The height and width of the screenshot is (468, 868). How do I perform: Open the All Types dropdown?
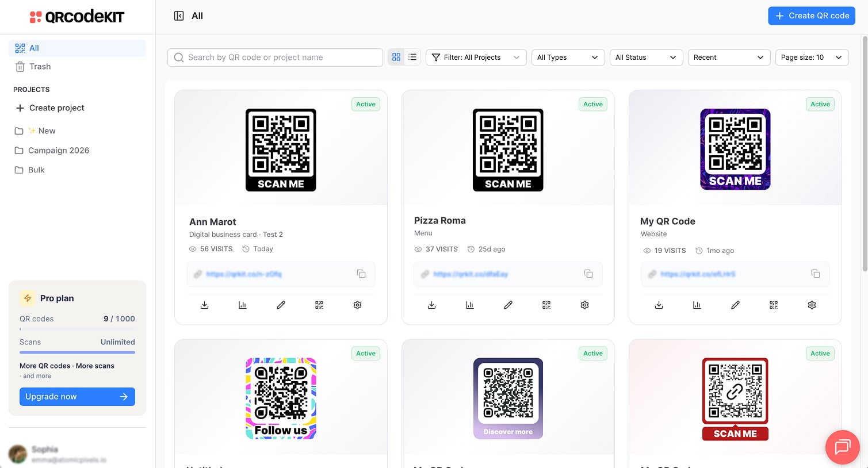coord(568,57)
